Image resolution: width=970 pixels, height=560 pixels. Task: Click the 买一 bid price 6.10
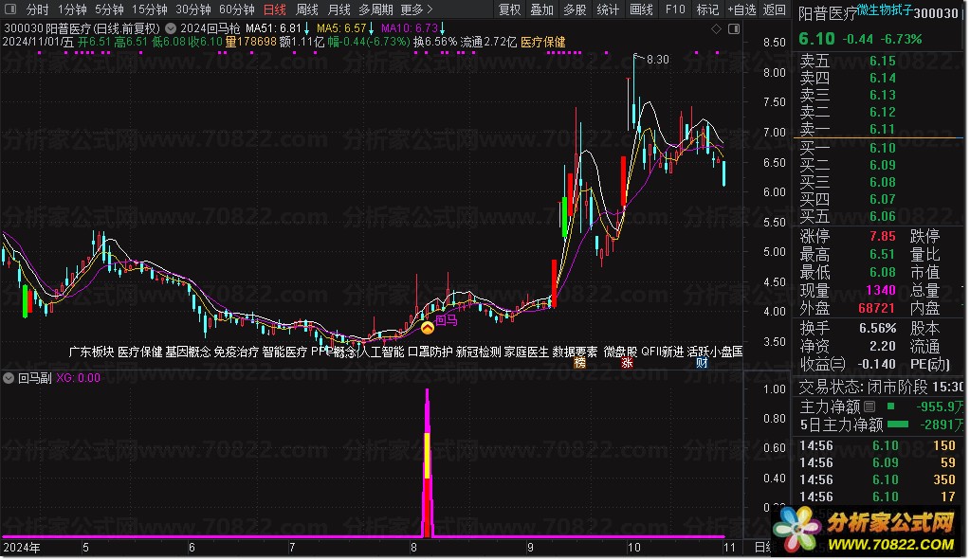882,148
